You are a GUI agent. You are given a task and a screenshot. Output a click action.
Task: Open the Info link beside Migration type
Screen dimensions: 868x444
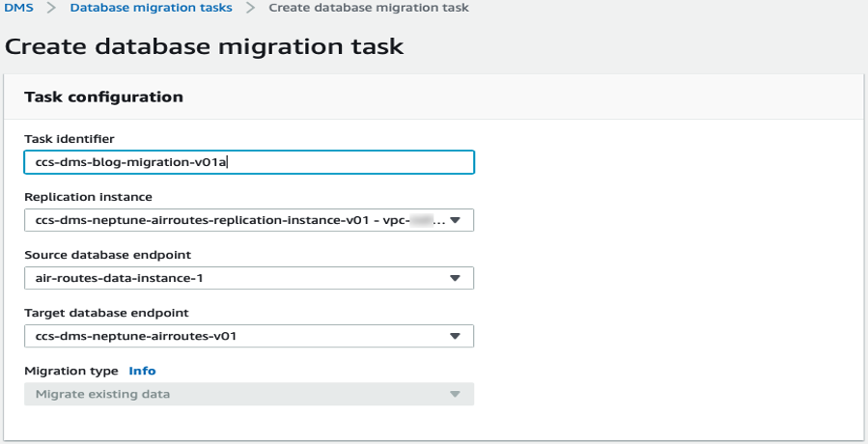click(x=142, y=371)
